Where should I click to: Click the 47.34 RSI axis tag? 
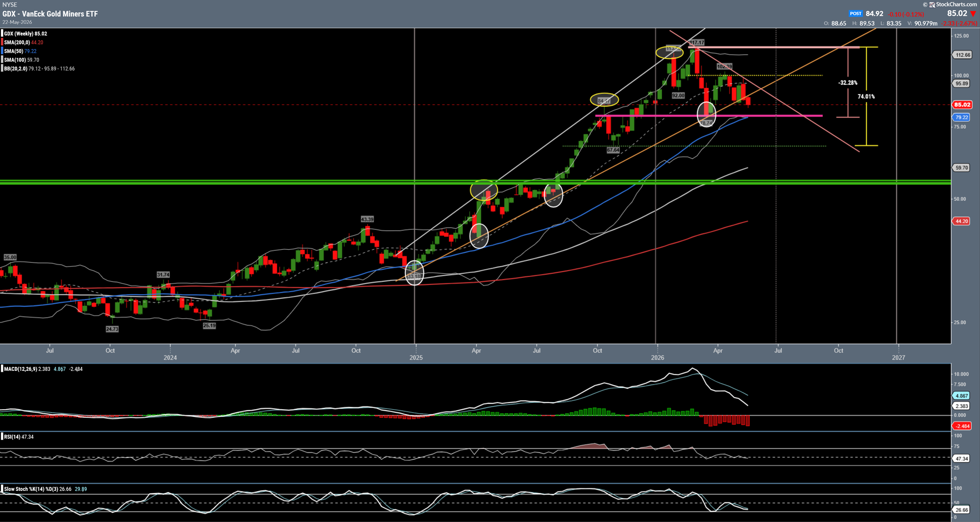962,459
